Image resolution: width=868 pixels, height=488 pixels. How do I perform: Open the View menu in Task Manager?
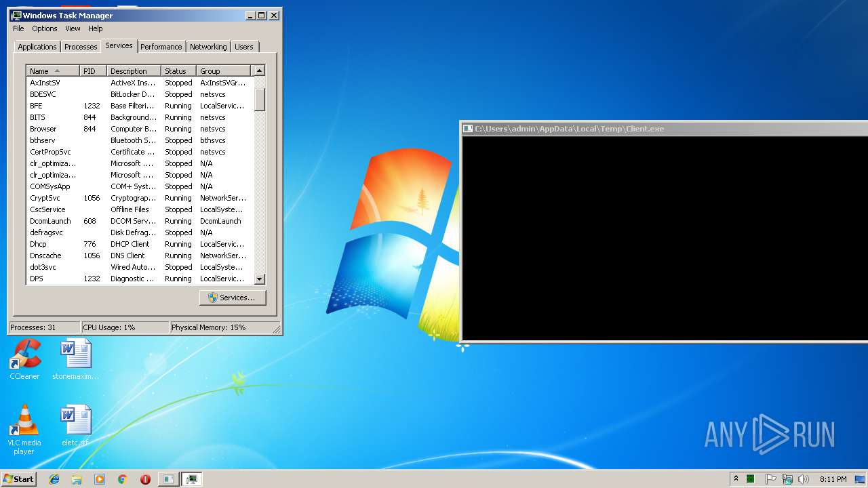[x=73, y=28]
